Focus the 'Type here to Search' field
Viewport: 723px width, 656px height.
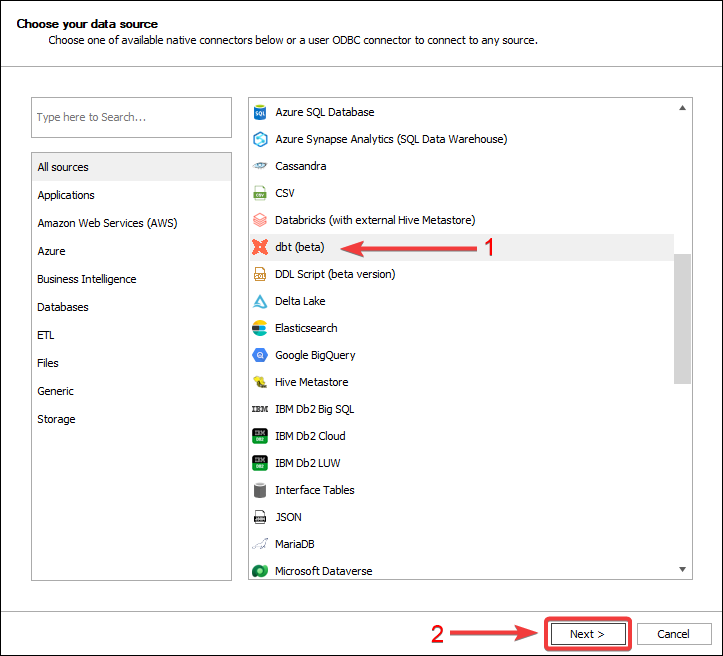click(x=131, y=117)
